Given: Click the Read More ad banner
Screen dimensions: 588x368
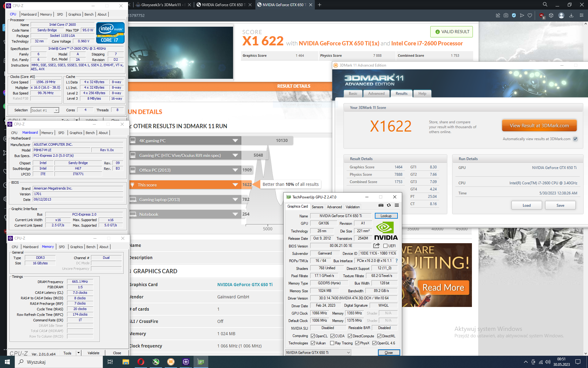Looking at the screenshot, I should (x=443, y=287).
